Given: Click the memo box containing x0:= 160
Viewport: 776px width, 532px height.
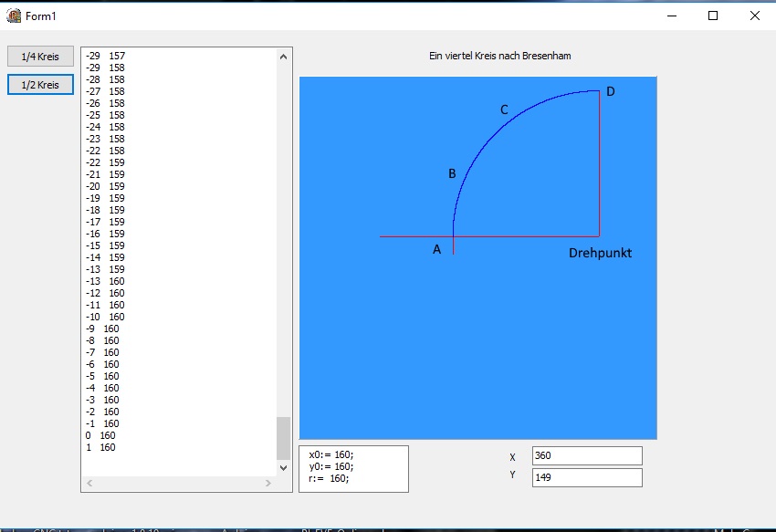Looking at the screenshot, I should point(353,469).
